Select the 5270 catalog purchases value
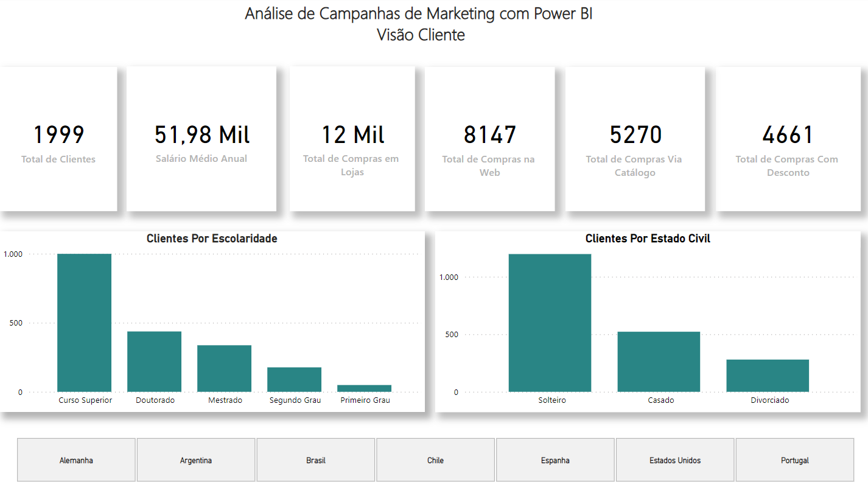Screen dimensions: 868x485 tap(635, 135)
